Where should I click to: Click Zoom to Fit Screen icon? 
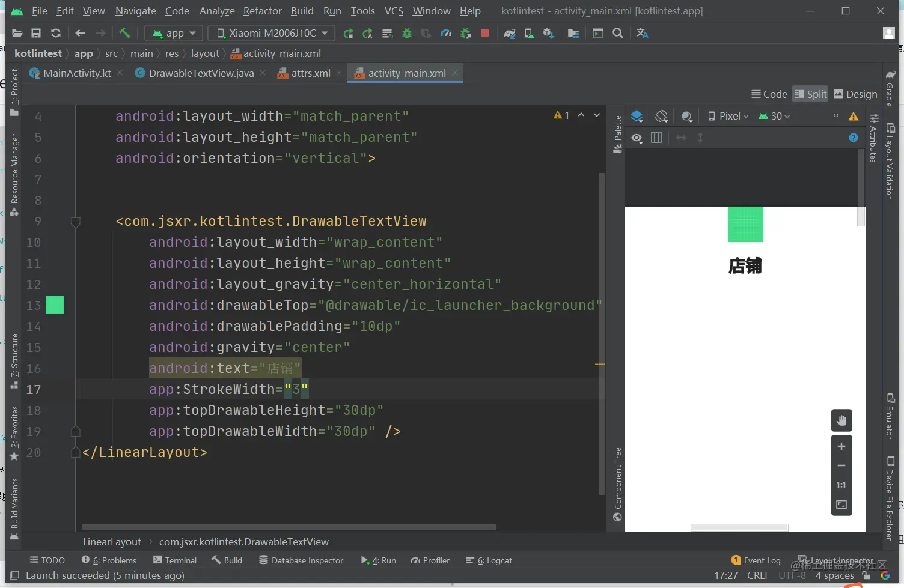[841, 505]
